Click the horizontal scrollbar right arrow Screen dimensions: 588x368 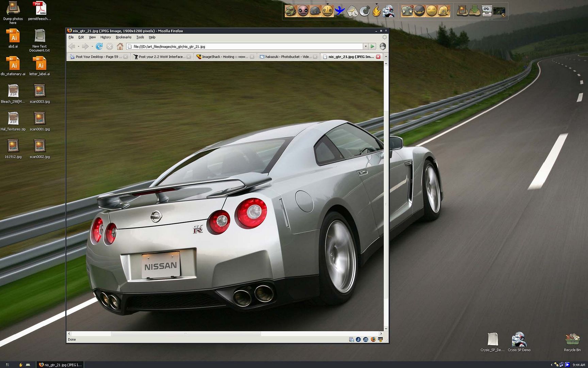click(x=381, y=334)
